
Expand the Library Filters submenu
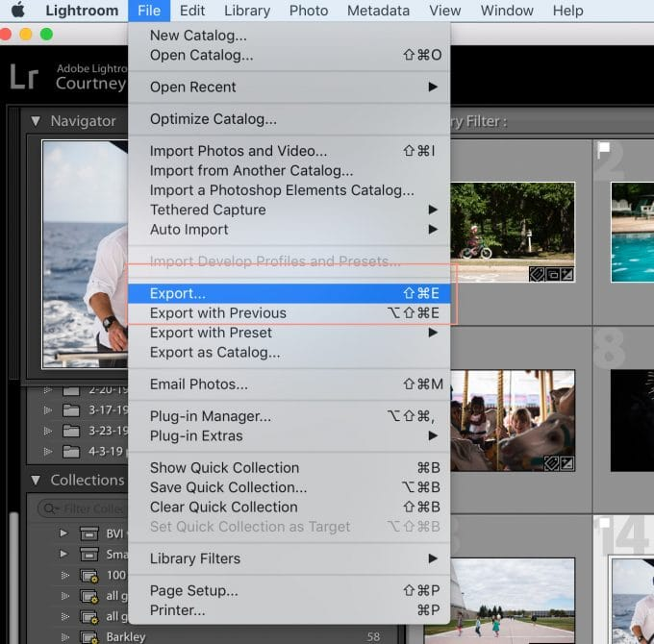[x=289, y=558]
